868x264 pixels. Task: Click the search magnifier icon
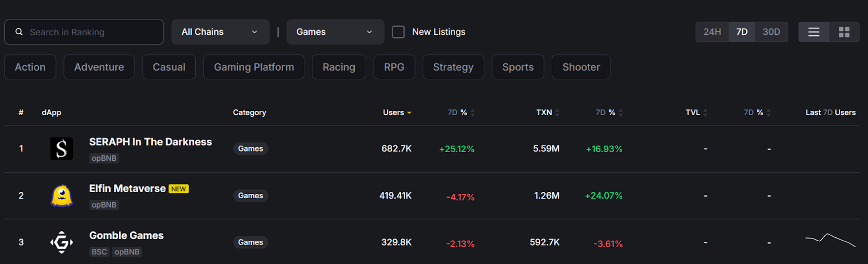[x=19, y=32]
